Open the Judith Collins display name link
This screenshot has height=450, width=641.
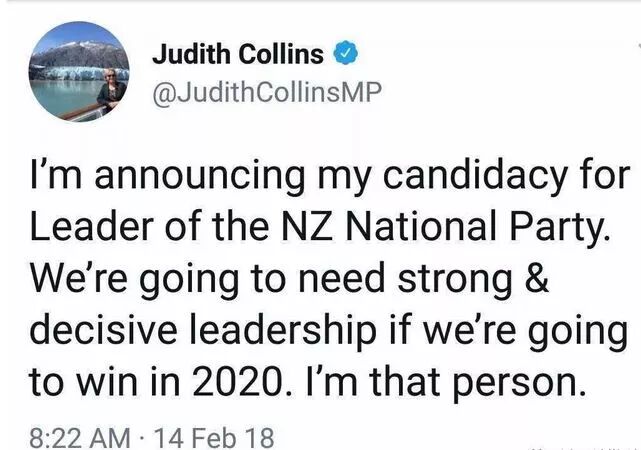tap(238, 54)
